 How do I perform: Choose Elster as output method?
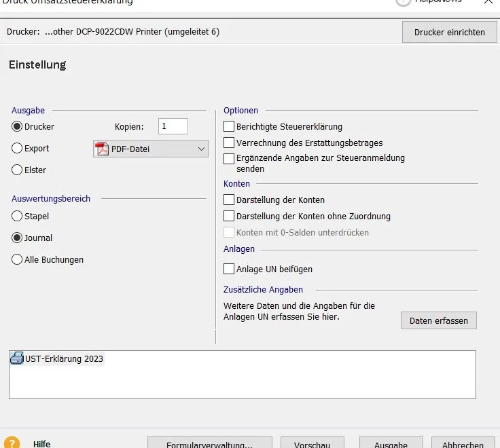(18, 170)
